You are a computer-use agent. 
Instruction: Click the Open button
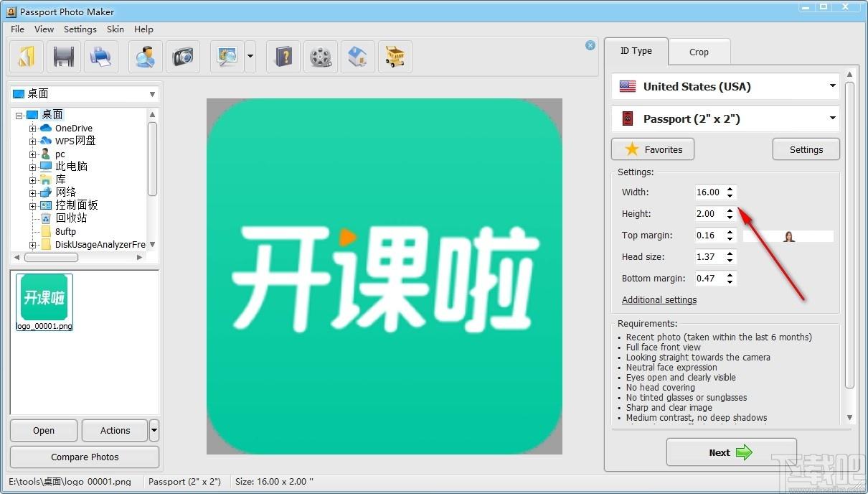[x=44, y=431]
